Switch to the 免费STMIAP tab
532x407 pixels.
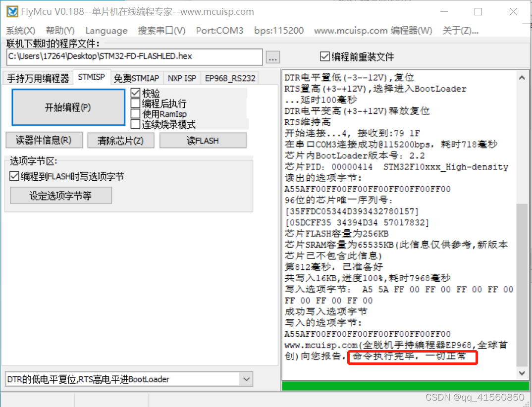click(136, 78)
